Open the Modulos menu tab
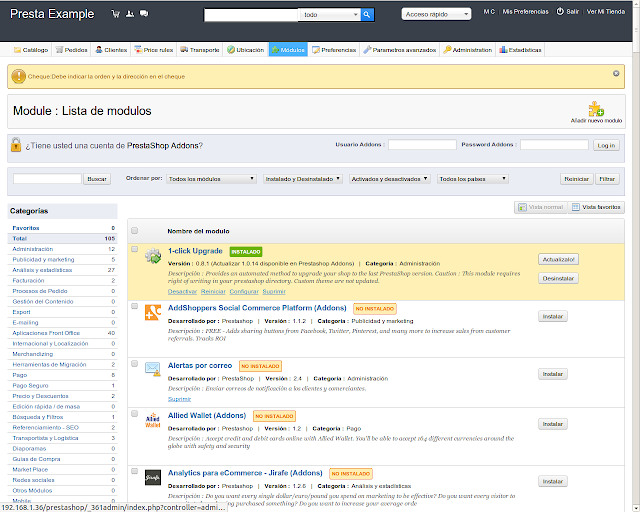This screenshot has width=640, height=512. [288, 50]
